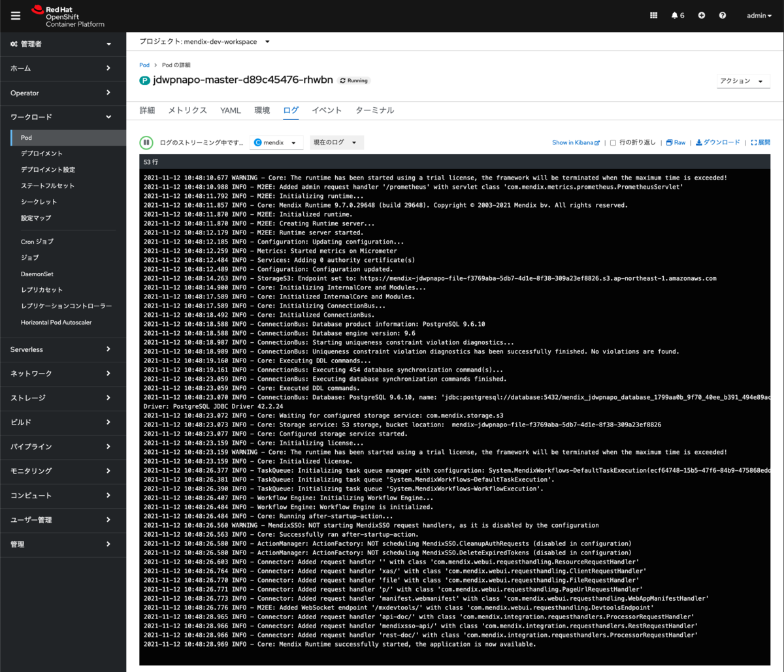784x672 pixels.
Task: Open Show in Kibana link
Action: 576,142
